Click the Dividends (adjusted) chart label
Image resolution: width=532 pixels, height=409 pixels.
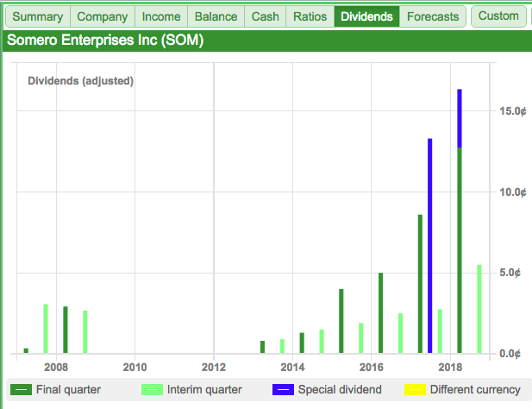(x=81, y=81)
